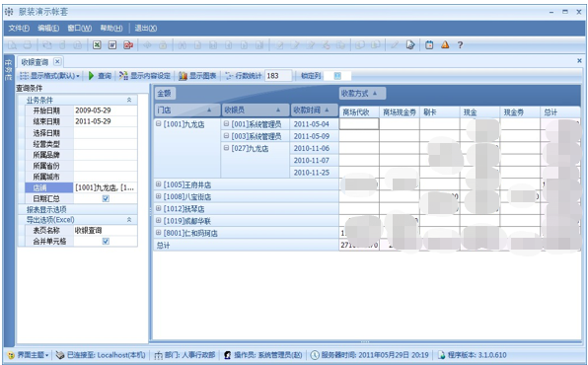This screenshot has height=365, width=588.
Task: Open the 文件(F) menu
Action: click(19, 29)
